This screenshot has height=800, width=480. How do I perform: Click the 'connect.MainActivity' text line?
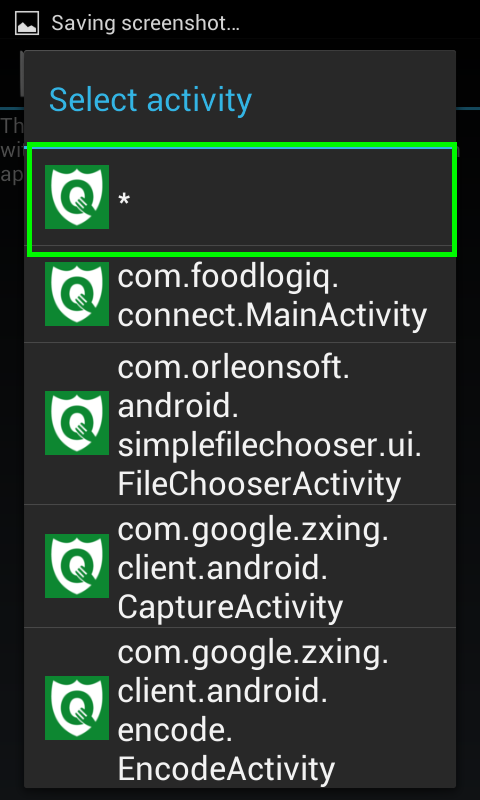[x=272, y=316]
